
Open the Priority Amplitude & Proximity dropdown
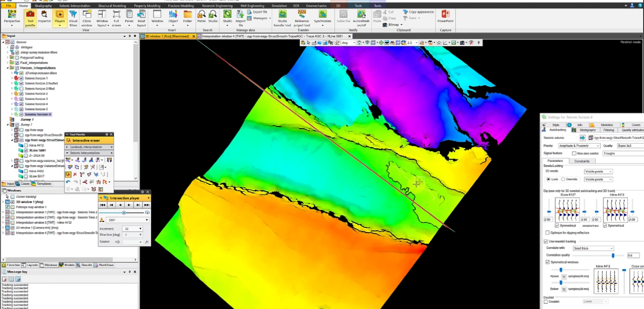pos(579,146)
